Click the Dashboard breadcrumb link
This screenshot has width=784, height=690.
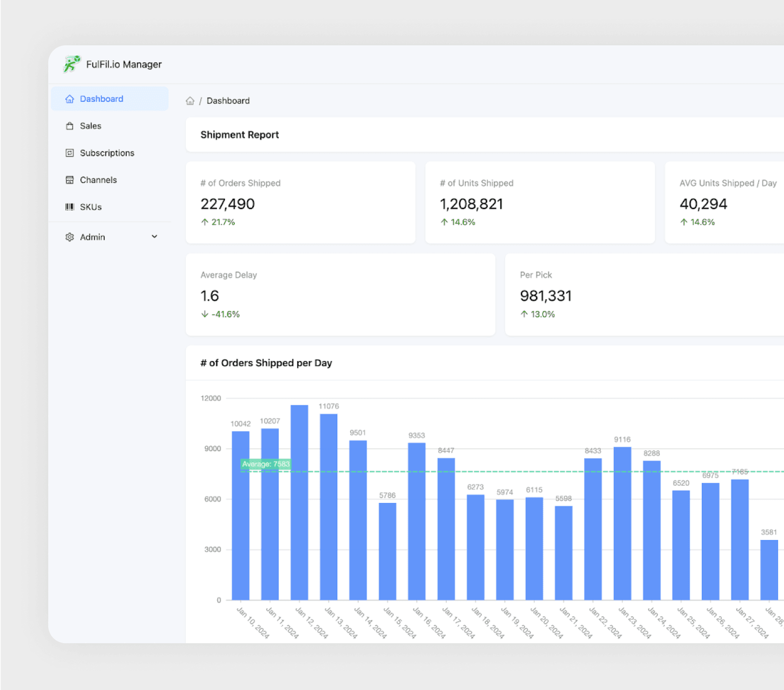click(228, 101)
